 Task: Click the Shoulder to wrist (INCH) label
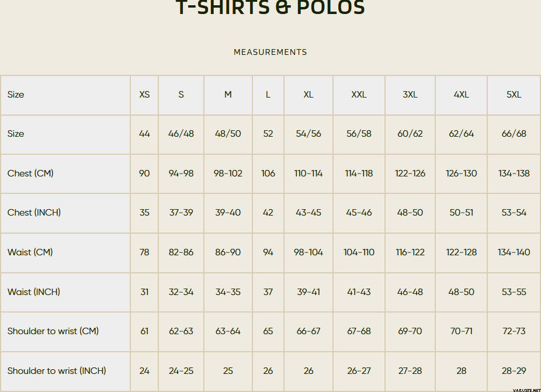click(x=57, y=371)
